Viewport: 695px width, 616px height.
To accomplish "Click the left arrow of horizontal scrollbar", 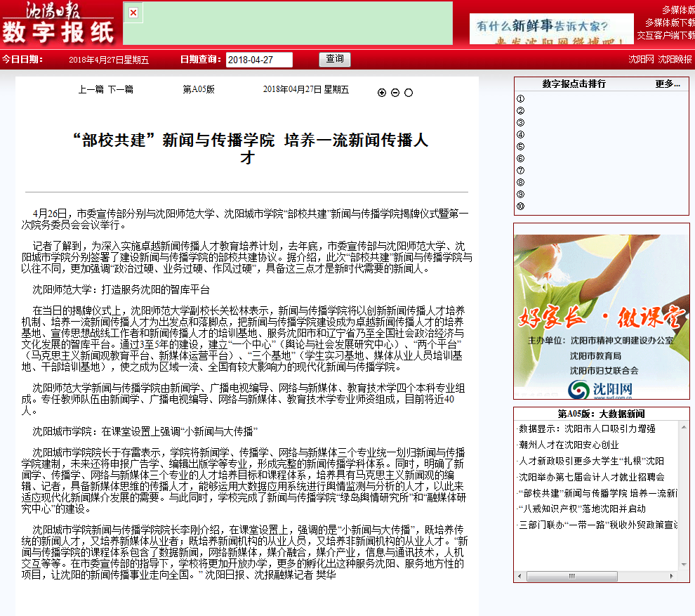I will click(520, 575).
